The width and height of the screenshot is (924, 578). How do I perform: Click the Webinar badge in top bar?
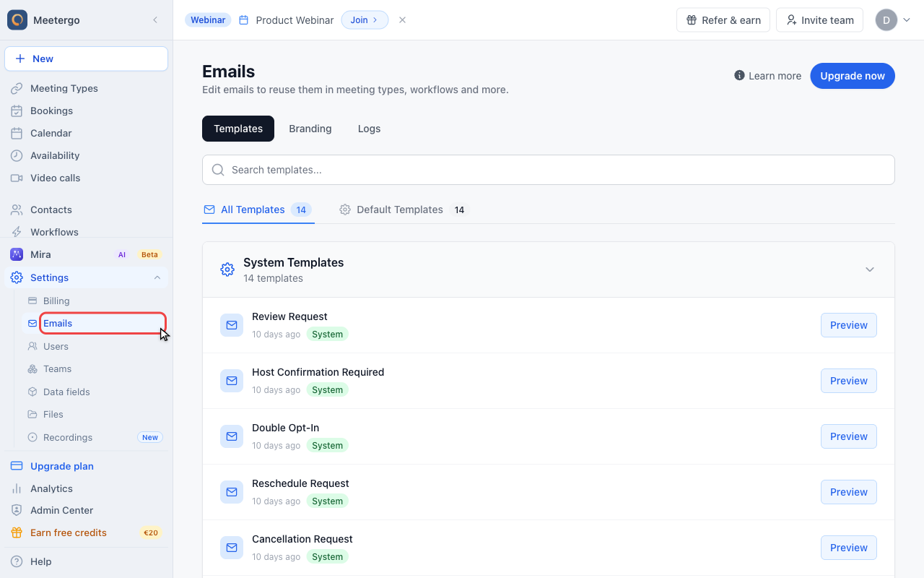pos(208,20)
